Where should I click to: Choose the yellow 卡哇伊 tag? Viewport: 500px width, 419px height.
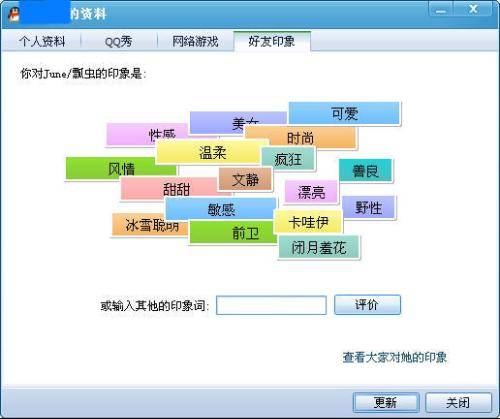tap(309, 222)
